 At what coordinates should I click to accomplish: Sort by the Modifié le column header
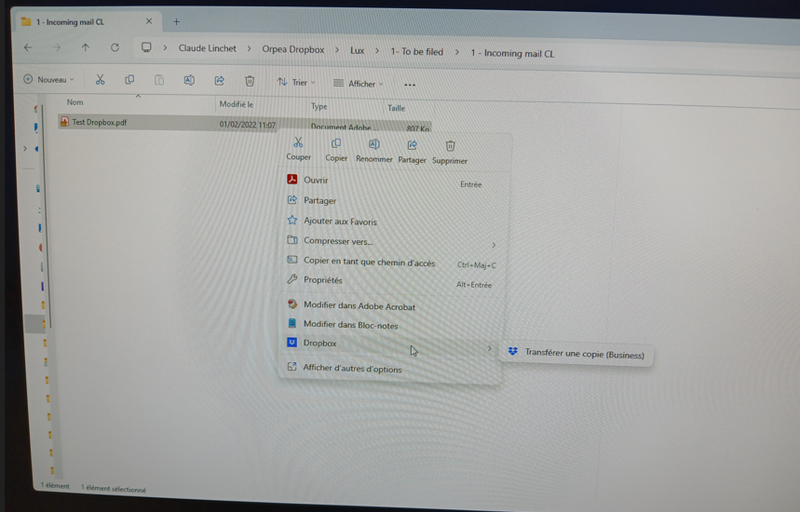[236, 104]
